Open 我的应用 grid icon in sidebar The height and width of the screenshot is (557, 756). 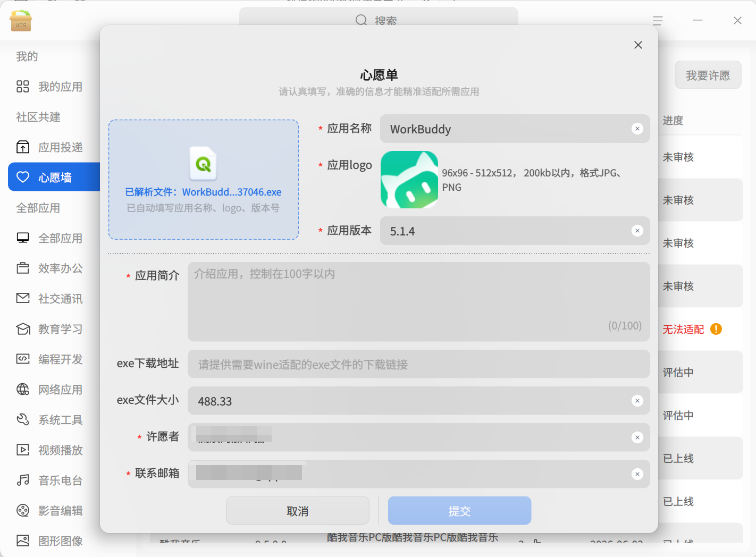coord(23,87)
